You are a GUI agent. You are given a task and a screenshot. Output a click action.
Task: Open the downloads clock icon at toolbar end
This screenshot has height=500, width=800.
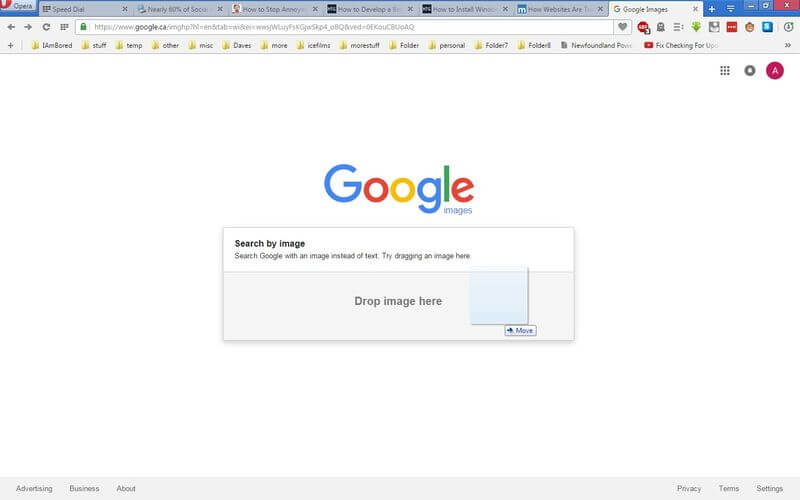click(x=788, y=27)
